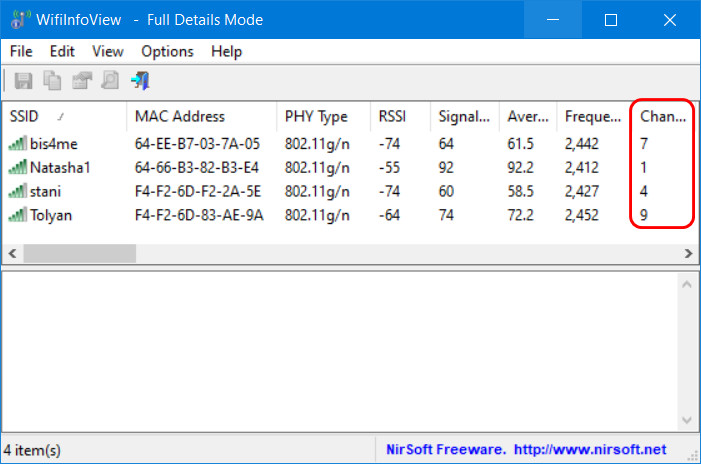701x464 pixels.
Task: Click RSSI value -64
Action: coord(389,215)
